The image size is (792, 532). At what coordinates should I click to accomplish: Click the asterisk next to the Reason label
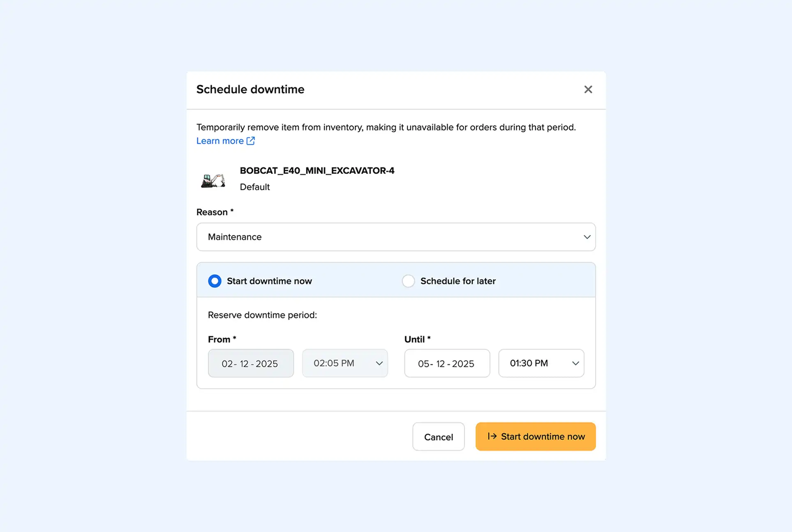click(x=231, y=210)
